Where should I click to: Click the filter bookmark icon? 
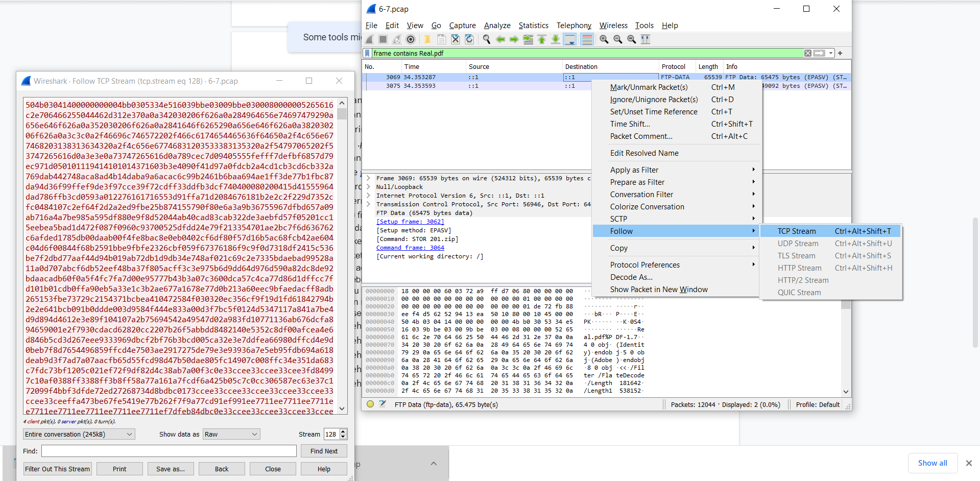[367, 53]
